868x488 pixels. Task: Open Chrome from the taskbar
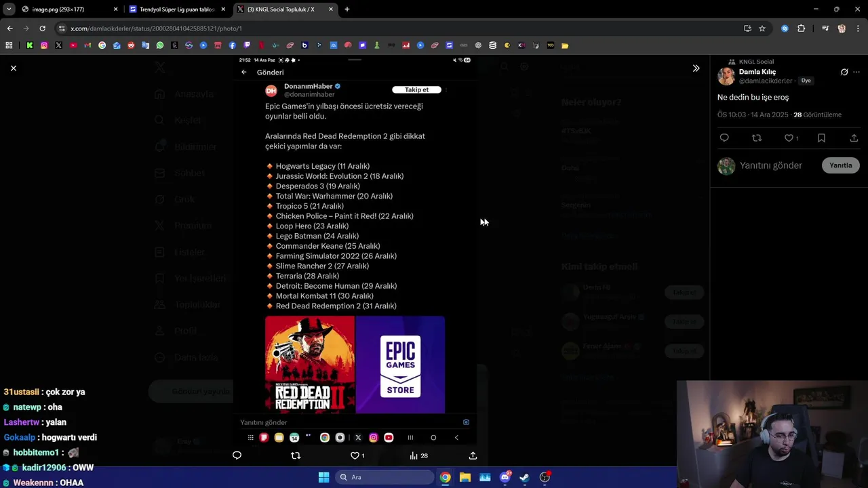click(x=445, y=477)
